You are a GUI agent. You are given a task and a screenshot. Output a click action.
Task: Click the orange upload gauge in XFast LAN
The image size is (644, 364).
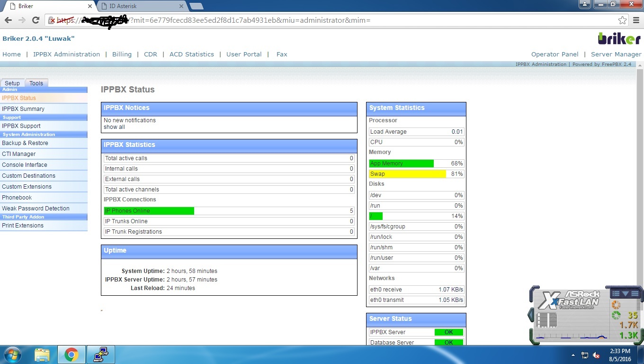[x=616, y=305]
